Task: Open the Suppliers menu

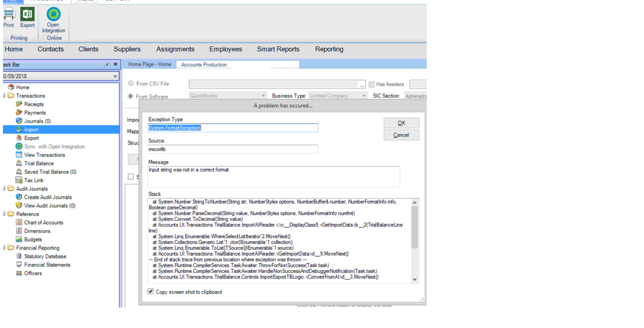Action: 127,49
